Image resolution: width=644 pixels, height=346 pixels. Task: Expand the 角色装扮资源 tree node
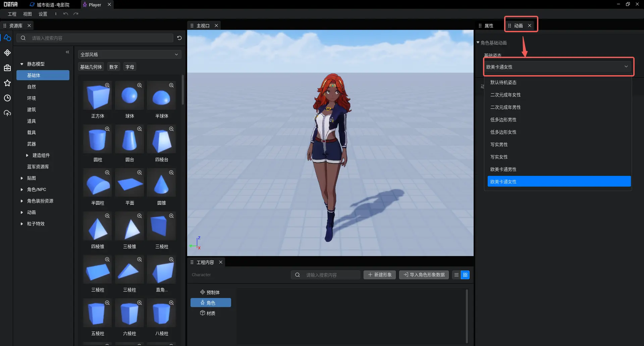[x=22, y=201]
